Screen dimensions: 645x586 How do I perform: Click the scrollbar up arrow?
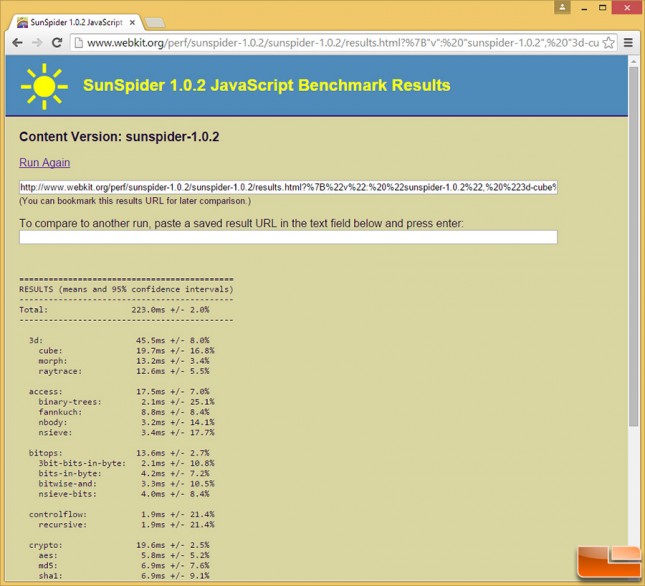[633, 61]
